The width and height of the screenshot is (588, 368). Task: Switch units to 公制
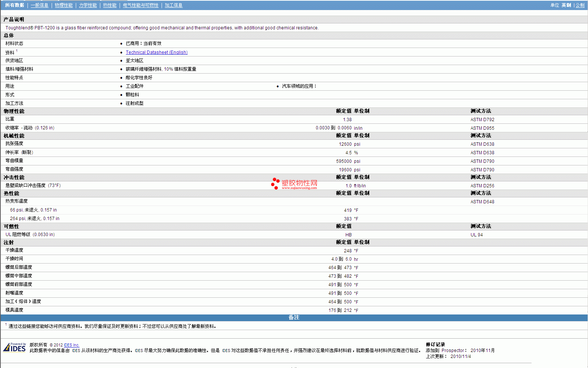(x=580, y=5)
